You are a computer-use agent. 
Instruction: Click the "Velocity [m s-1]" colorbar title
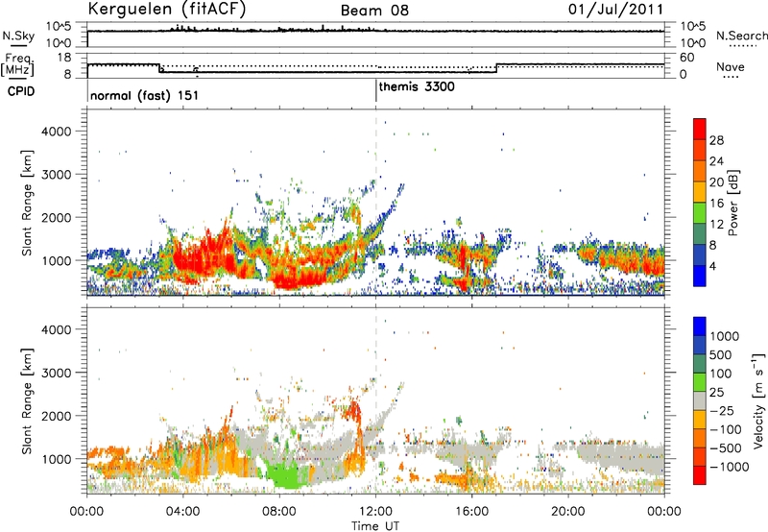pos(758,400)
